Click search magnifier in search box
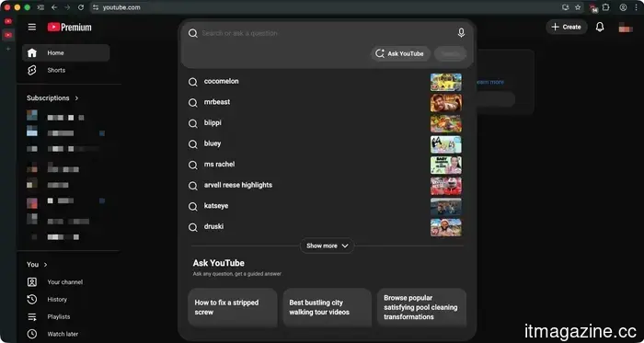Image resolution: width=644 pixels, height=343 pixels. 193,34
